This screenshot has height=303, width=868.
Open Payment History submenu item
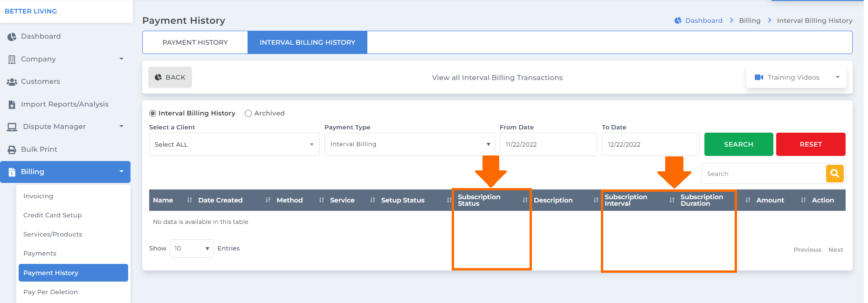[x=73, y=273]
